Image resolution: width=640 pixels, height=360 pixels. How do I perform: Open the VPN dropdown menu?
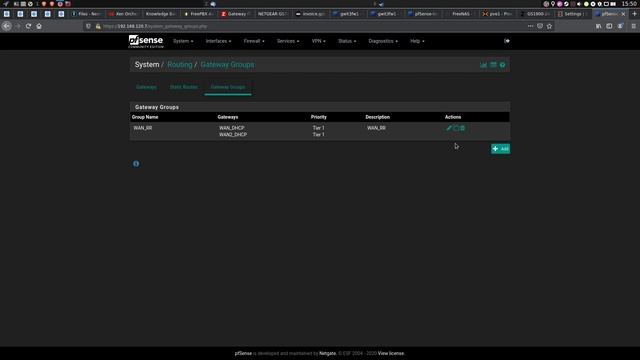318,41
